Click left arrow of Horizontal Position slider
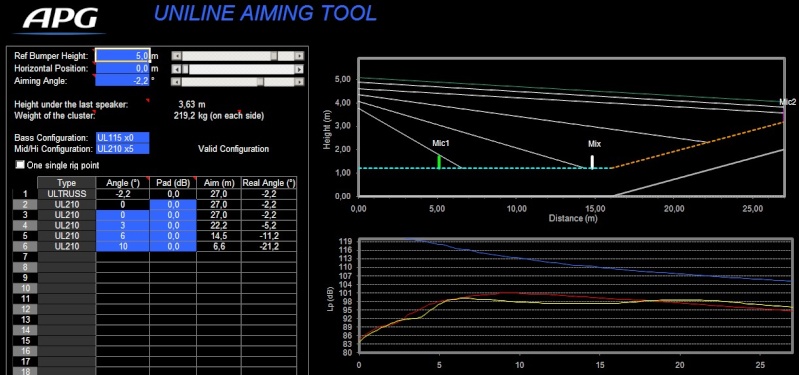799x375 pixels. pos(176,69)
